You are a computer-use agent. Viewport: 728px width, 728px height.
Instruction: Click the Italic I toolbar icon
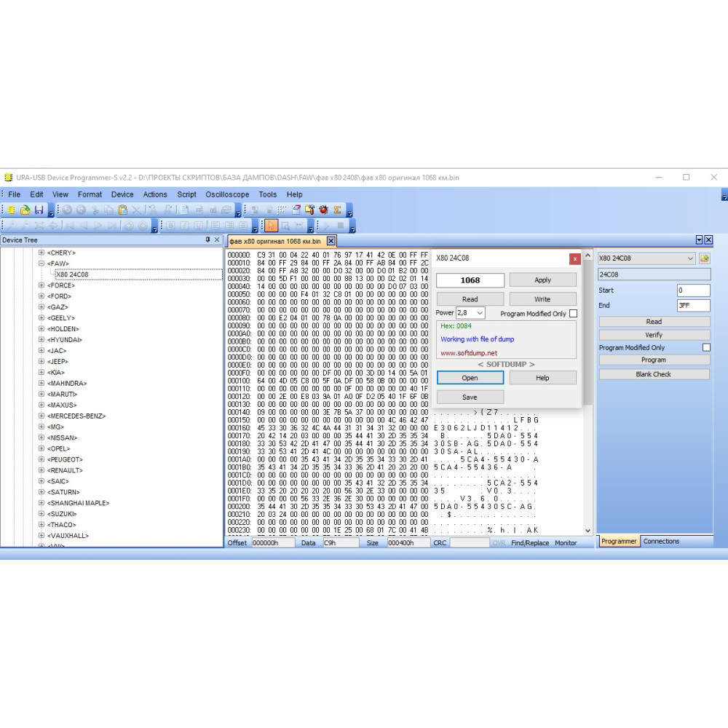(x=185, y=226)
